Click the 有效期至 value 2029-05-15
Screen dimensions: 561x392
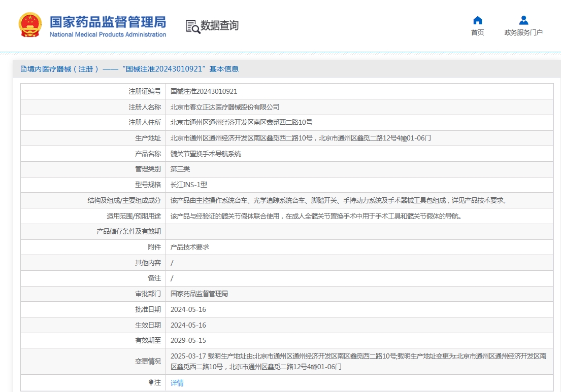click(x=188, y=341)
